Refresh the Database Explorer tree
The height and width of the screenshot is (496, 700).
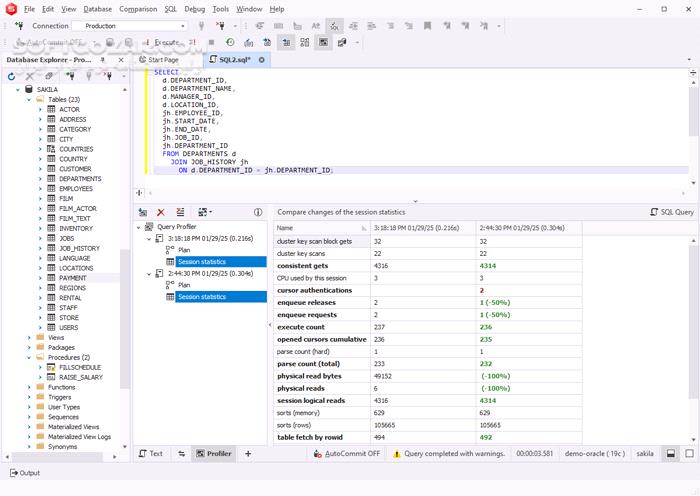point(12,76)
